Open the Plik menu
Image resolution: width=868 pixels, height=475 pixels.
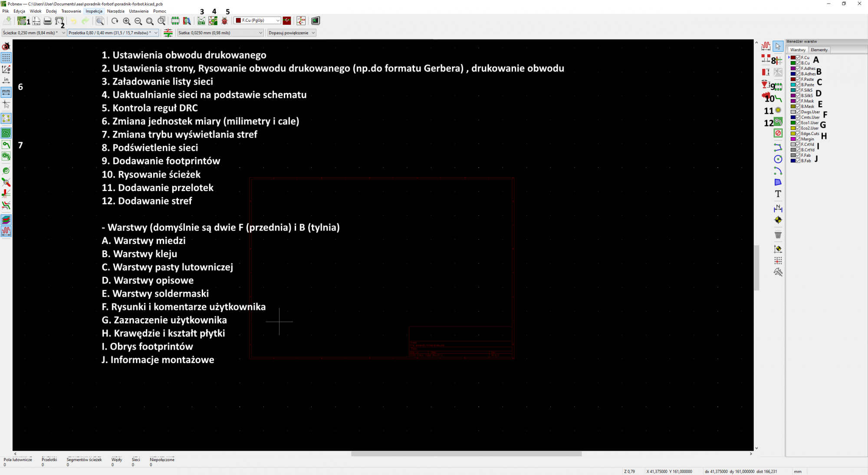6,11
